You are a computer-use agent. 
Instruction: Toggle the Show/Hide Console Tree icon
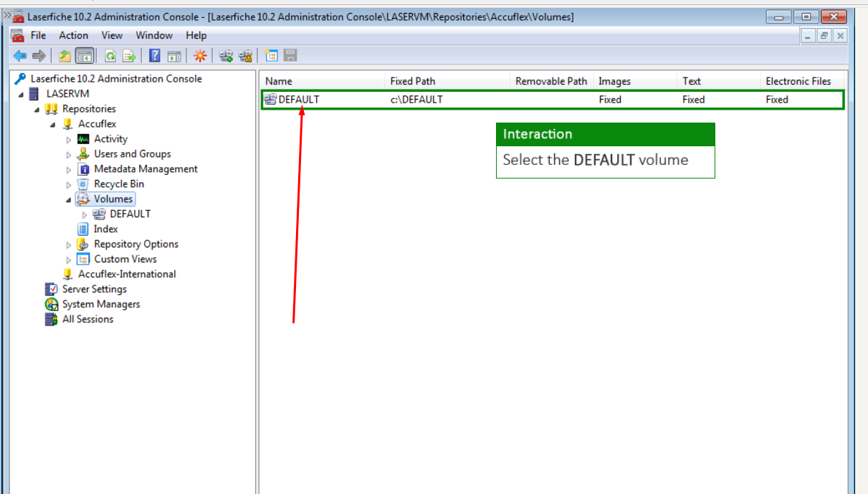click(85, 56)
